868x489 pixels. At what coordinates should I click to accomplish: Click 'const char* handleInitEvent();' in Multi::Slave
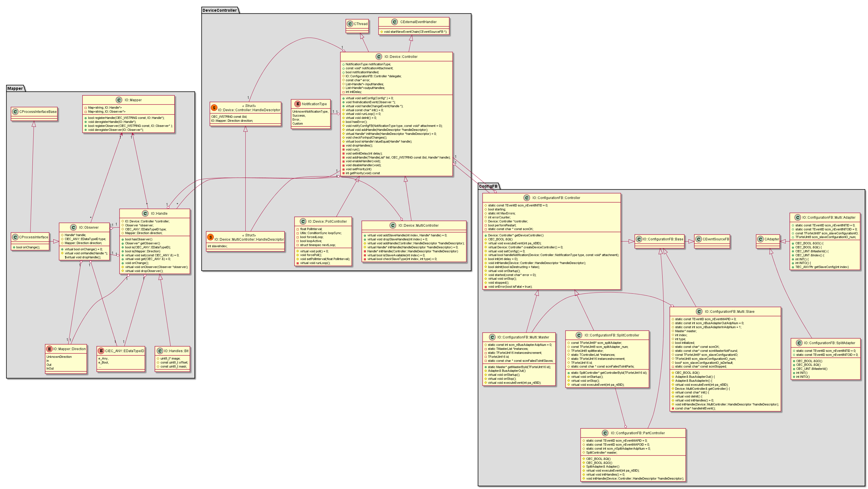tap(695, 408)
